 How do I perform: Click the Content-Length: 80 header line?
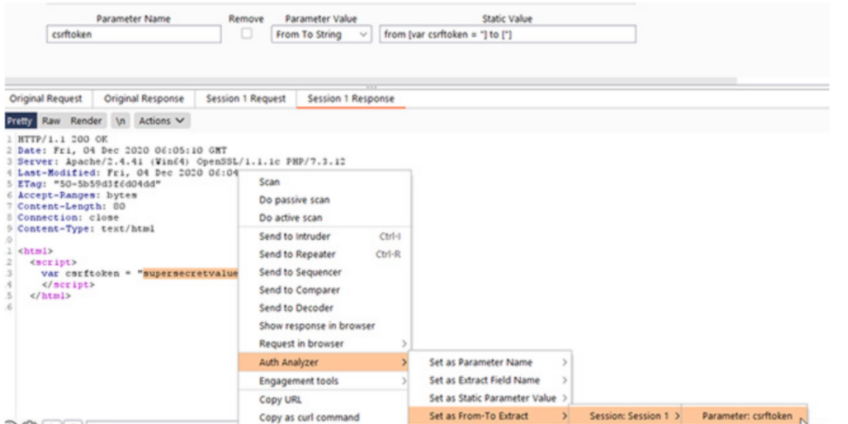(71, 206)
